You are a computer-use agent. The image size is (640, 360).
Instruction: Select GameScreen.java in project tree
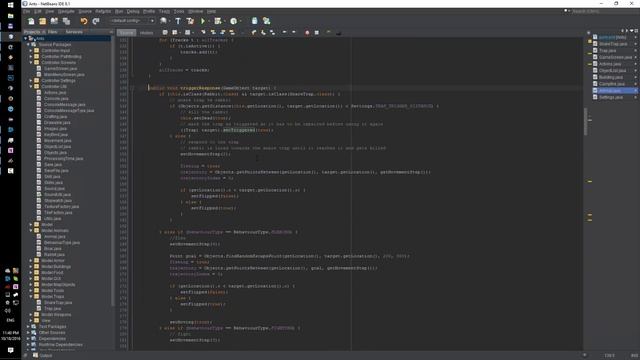[x=60, y=69]
